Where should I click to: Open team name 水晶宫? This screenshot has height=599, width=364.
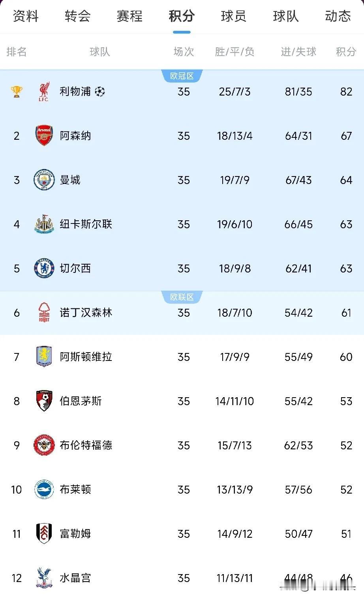(75, 578)
